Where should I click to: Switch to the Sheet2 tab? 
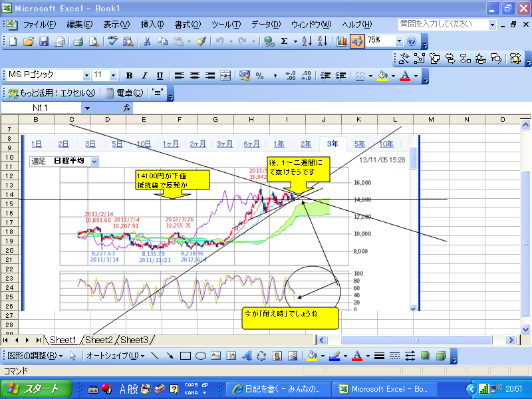[x=98, y=340]
